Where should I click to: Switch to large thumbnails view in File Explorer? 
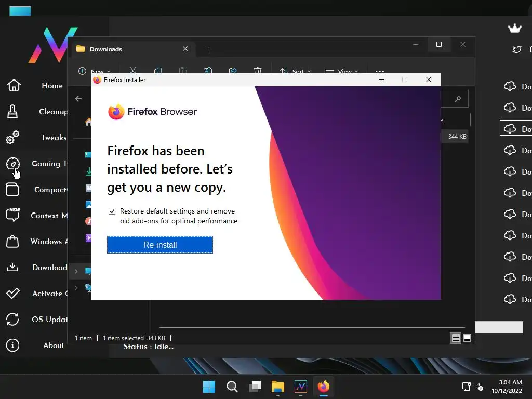(x=467, y=338)
